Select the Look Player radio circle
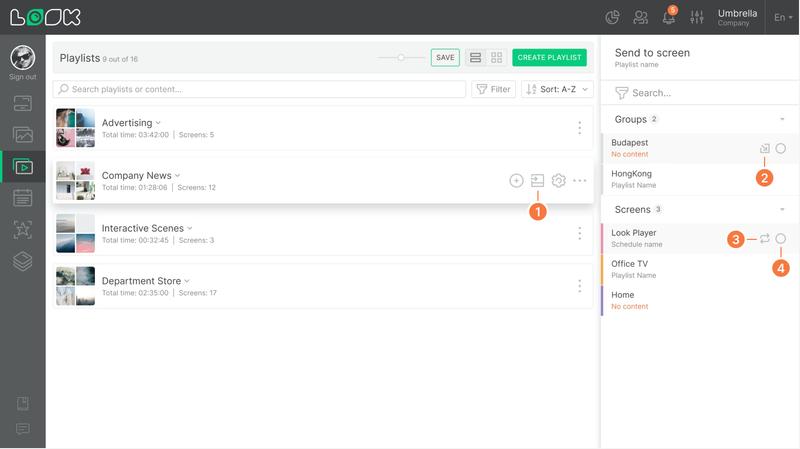Image resolution: width=800 pixels, height=449 pixels. (781, 238)
